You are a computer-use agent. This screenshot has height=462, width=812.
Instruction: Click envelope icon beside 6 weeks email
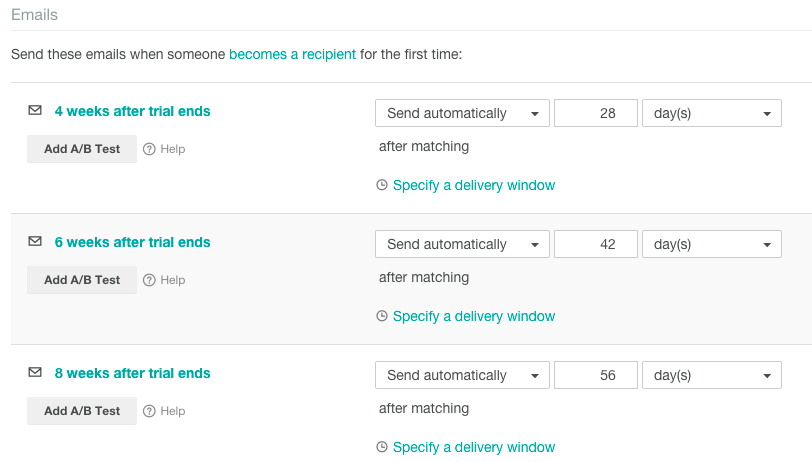[x=35, y=241]
